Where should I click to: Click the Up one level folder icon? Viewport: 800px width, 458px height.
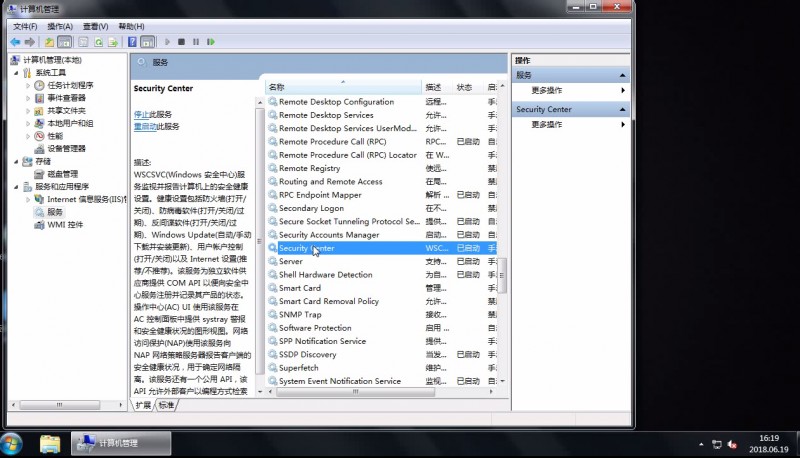(49, 42)
